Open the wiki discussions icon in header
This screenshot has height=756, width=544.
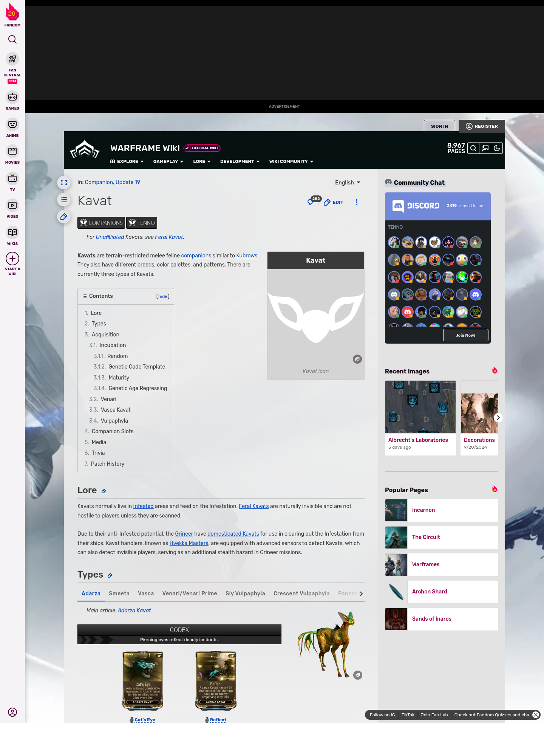[485, 148]
